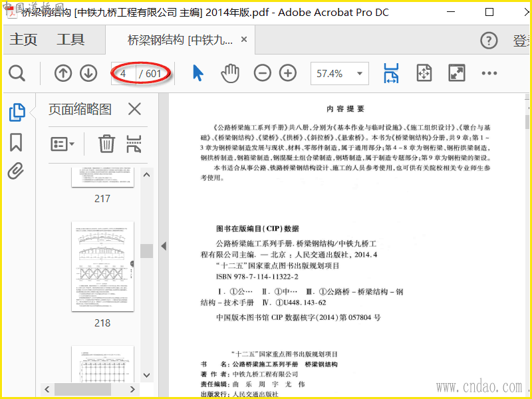Click the print pages icon in thumbnails panel

tap(134, 144)
